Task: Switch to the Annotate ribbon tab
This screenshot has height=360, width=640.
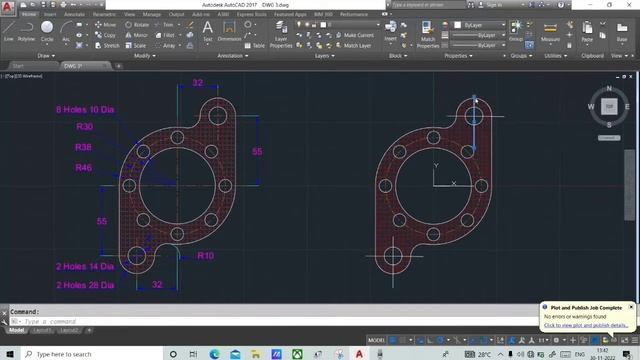Action: click(x=74, y=14)
